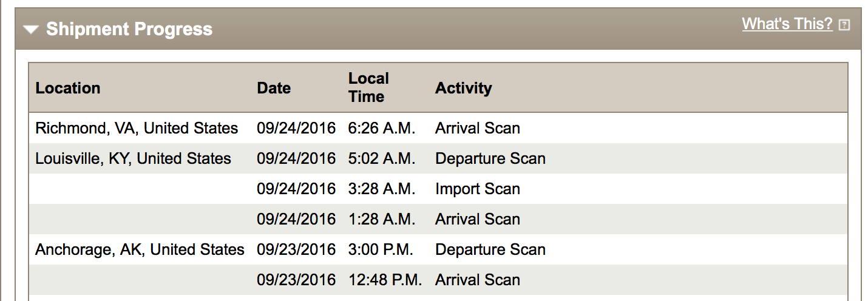Click the Import Scan activity entry

(478, 189)
